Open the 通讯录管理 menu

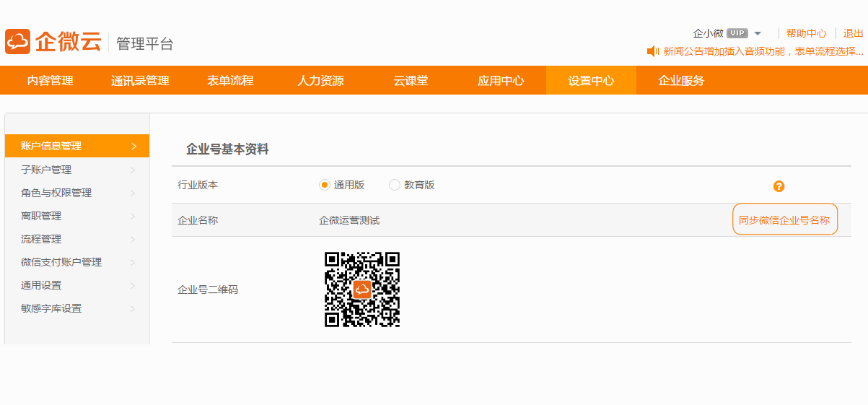pos(140,80)
